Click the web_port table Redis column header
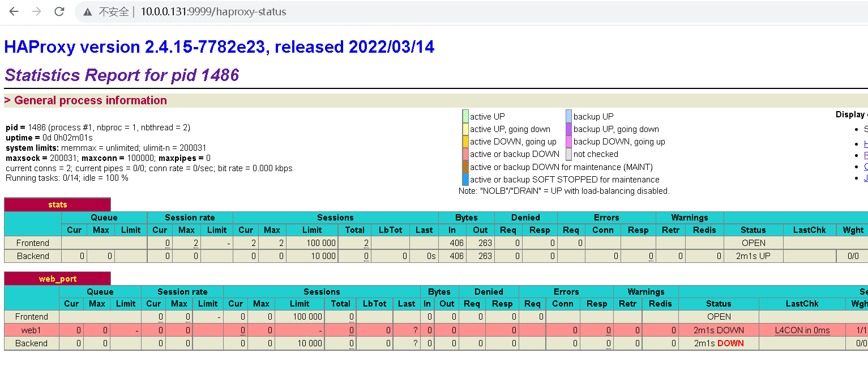The height and width of the screenshot is (374, 868). tap(660, 304)
